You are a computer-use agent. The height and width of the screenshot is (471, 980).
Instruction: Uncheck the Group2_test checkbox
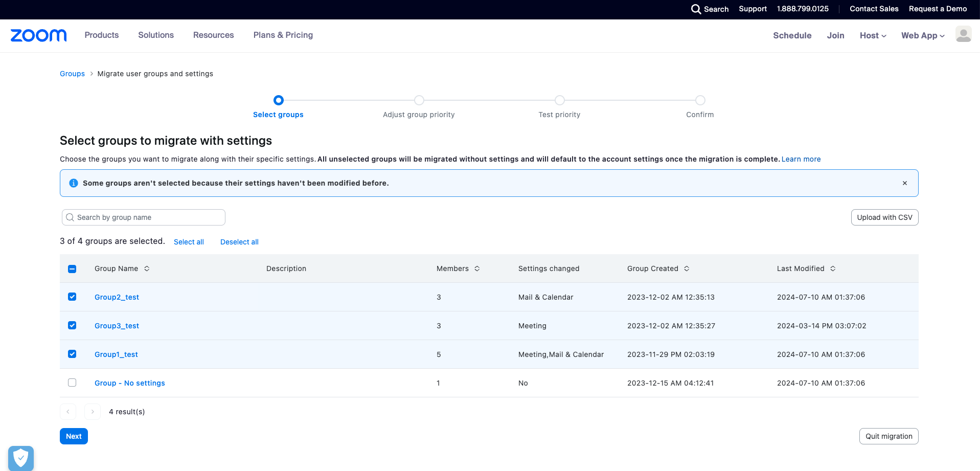[x=72, y=297]
